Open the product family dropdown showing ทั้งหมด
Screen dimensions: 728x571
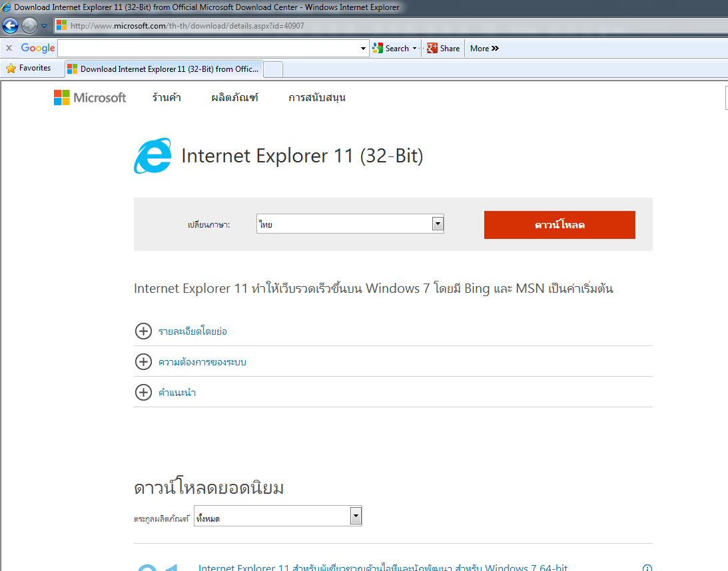278,516
